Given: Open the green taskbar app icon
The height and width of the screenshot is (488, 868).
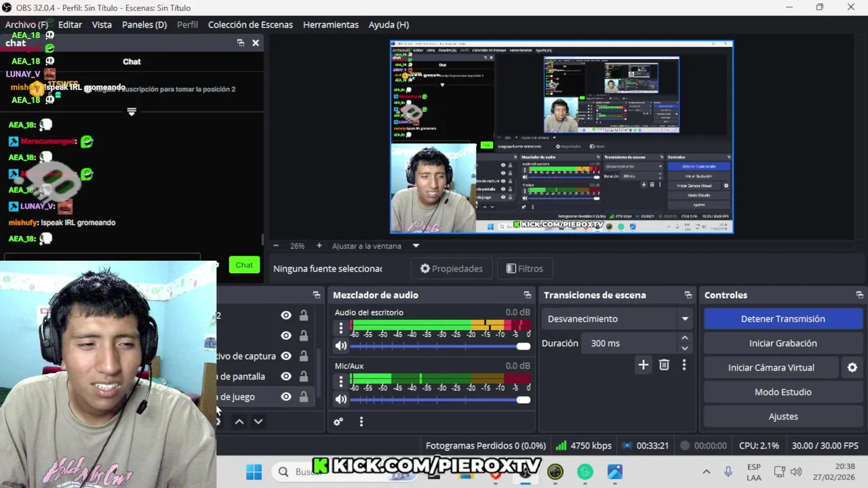Looking at the screenshot, I should (585, 472).
